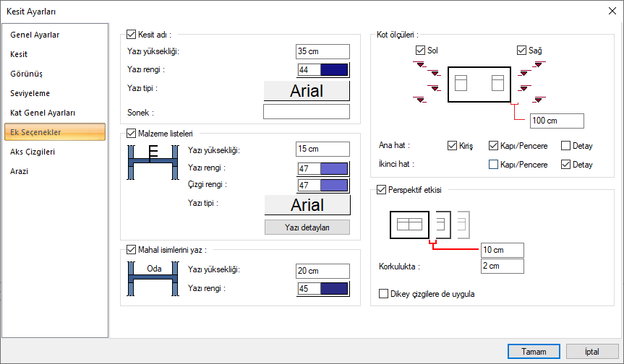The image size is (624, 364).
Task: Cancel with İptal button
Action: [x=592, y=351]
